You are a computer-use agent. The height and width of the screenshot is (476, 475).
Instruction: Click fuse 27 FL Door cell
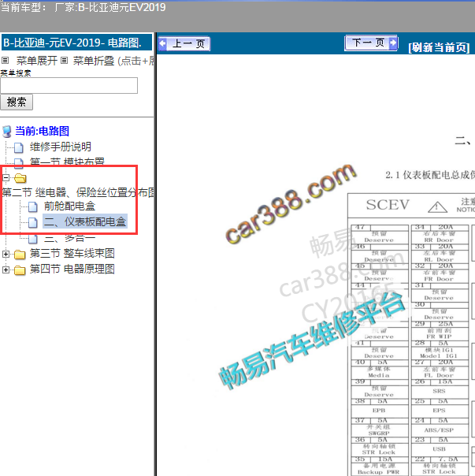(x=440, y=369)
